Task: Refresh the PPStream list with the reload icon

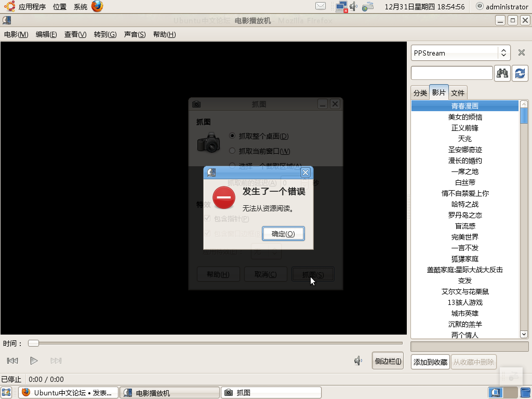Action: [x=520, y=73]
